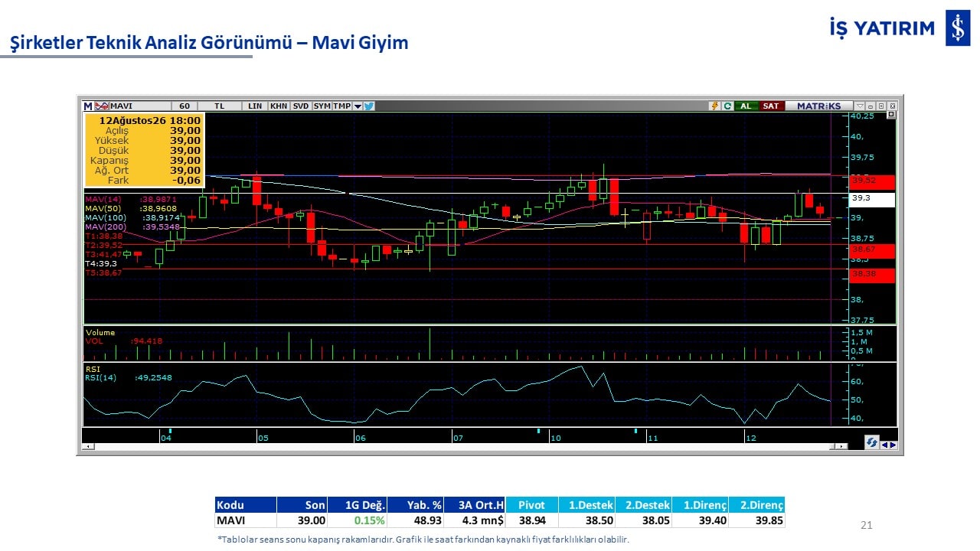Click the Pivot value 38.94 cell
980x551 pixels.
click(532, 520)
